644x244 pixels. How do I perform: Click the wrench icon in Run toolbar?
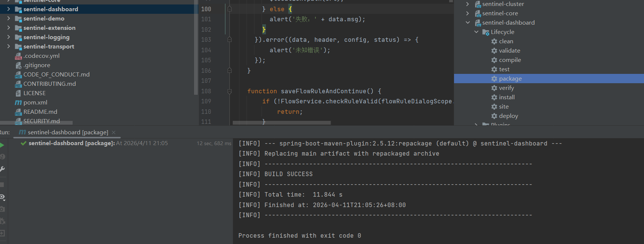(x=2, y=169)
